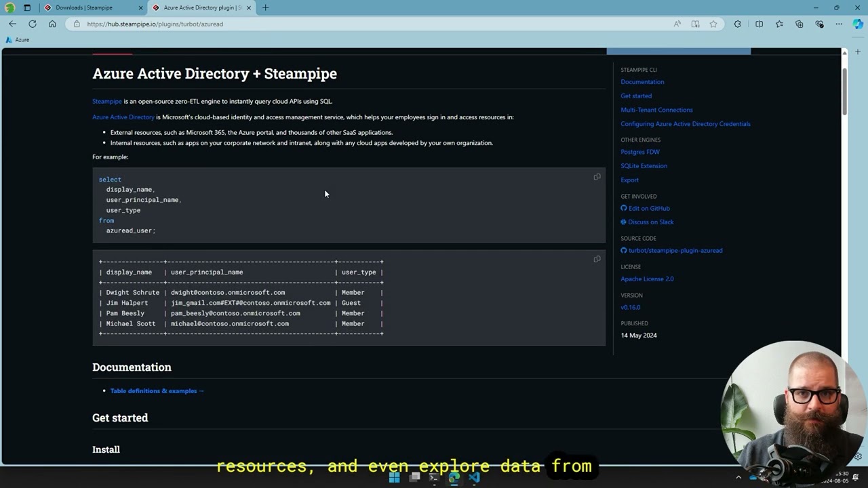Open the Favorites list panel
The width and height of the screenshot is (868, 488).
tap(779, 24)
